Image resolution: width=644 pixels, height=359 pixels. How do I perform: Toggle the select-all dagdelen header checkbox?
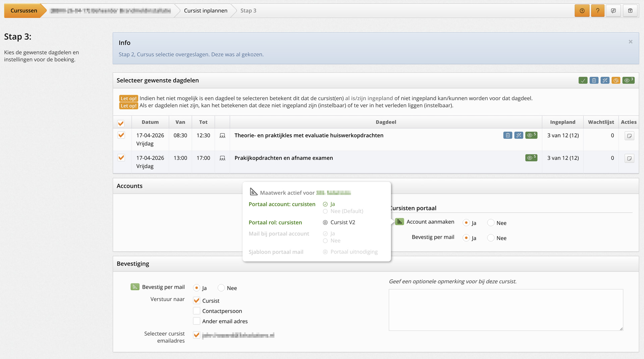click(x=121, y=123)
